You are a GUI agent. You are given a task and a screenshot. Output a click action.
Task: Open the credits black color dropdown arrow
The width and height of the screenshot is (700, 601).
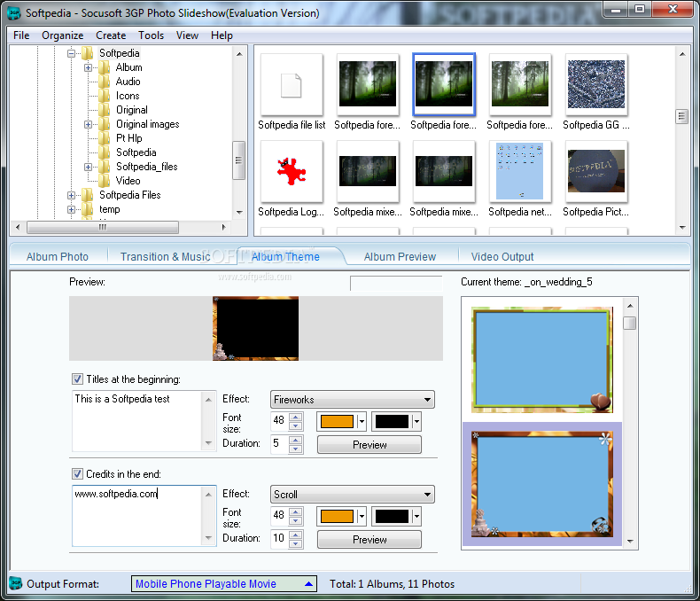(416, 516)
